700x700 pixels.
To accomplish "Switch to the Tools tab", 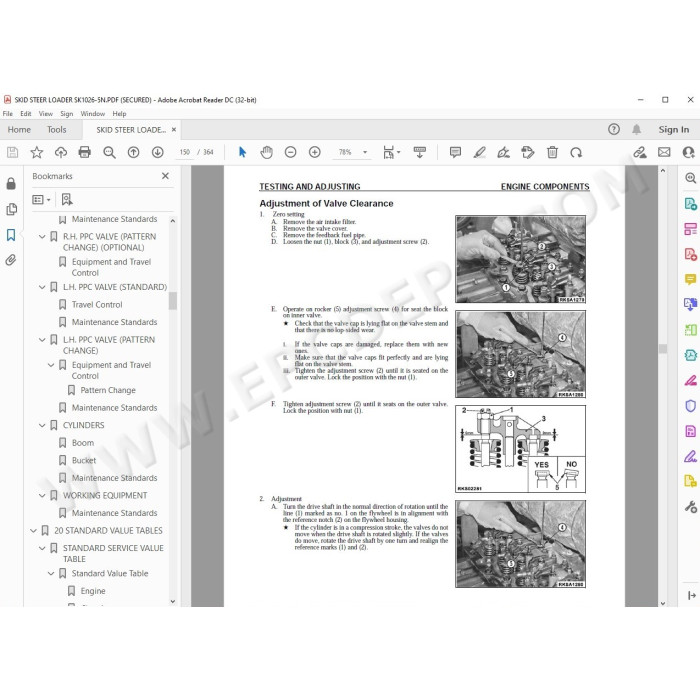I will [x=57, y=129].
